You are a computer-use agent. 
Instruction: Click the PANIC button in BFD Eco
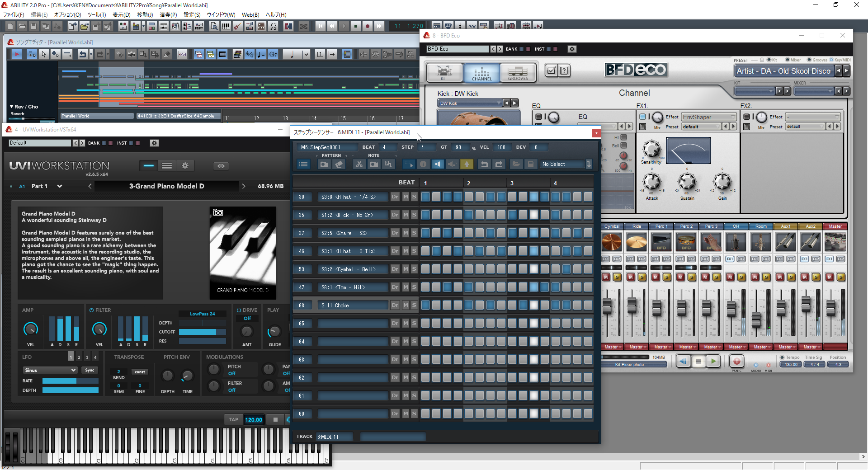pos(736,361)
